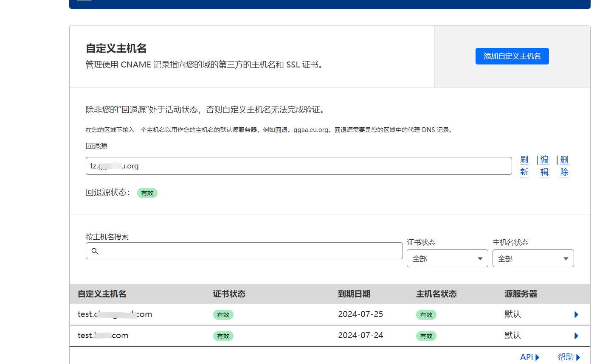Click hostname cell in 2024-07-24 row
Screen dimensions: 611x364
(x=103, y=336)
